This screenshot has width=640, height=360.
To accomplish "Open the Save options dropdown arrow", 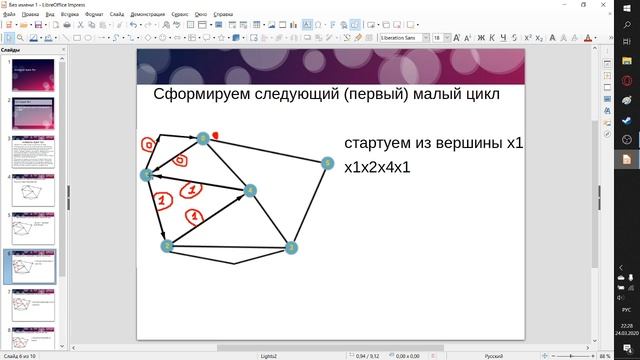I will [45, 25].
